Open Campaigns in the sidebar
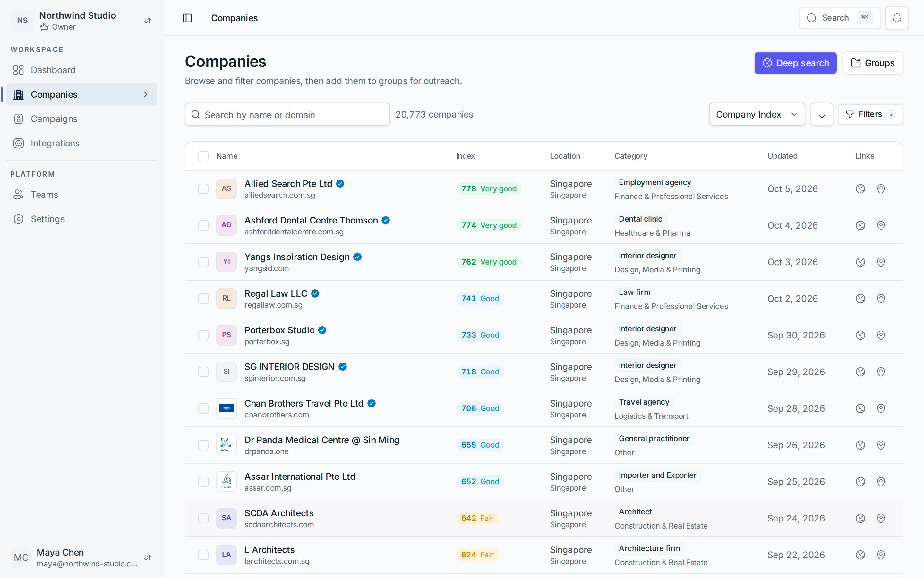This screenshot has width=924, height=578. (x=82, y=119)
